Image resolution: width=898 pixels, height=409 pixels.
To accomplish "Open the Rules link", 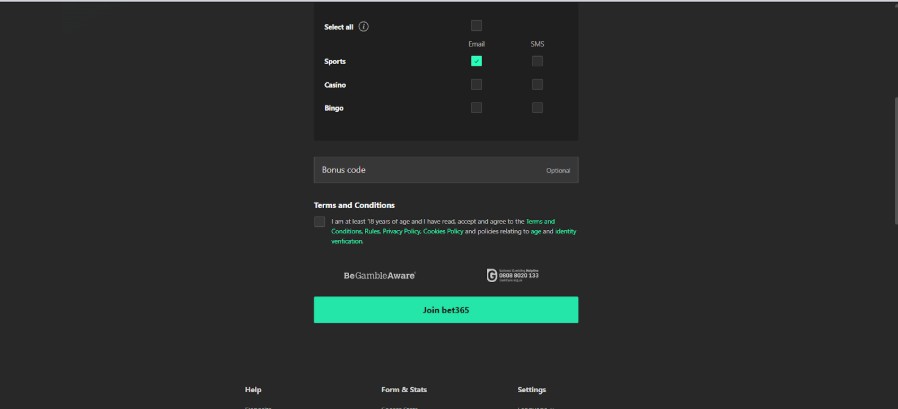I will tap(372, 231).
